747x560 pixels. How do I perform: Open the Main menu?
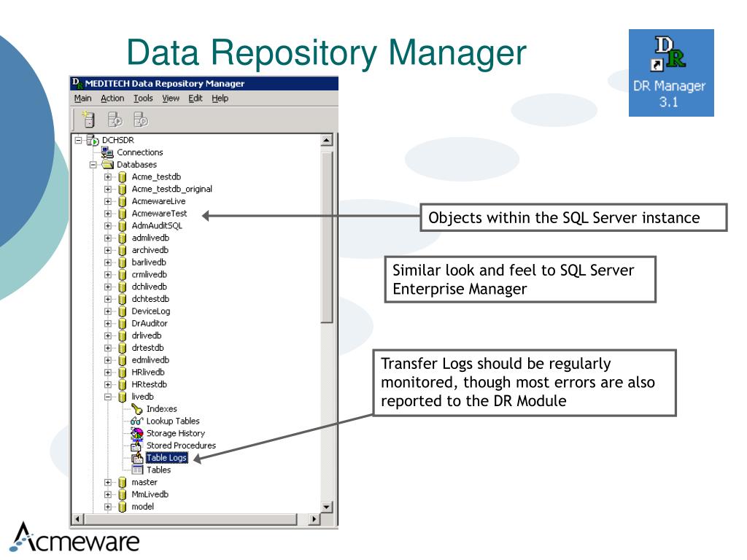[x=82, y=98]
